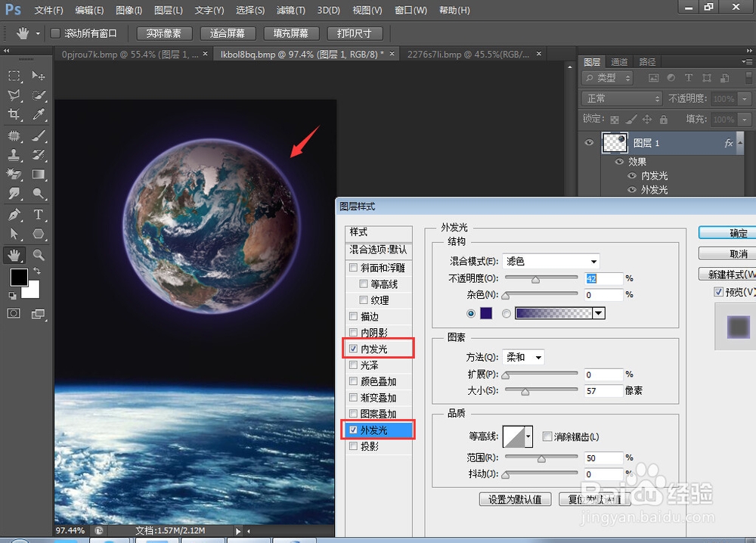Open layer 填充 dropdown arrow
The image size is (756, 543).
coord(745,119)
